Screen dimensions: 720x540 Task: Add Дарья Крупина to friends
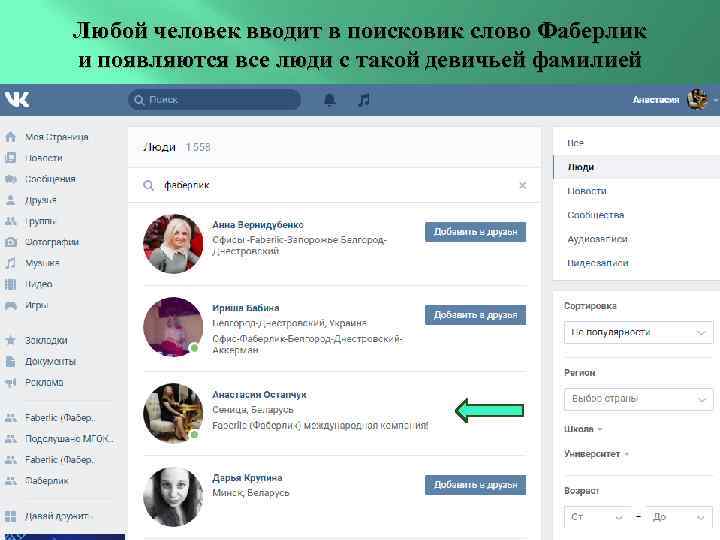475,485
